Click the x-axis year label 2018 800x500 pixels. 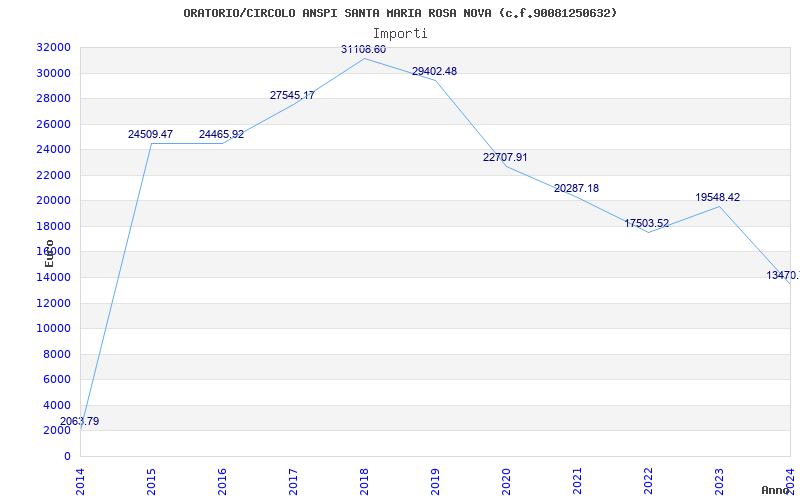point(364,481)
